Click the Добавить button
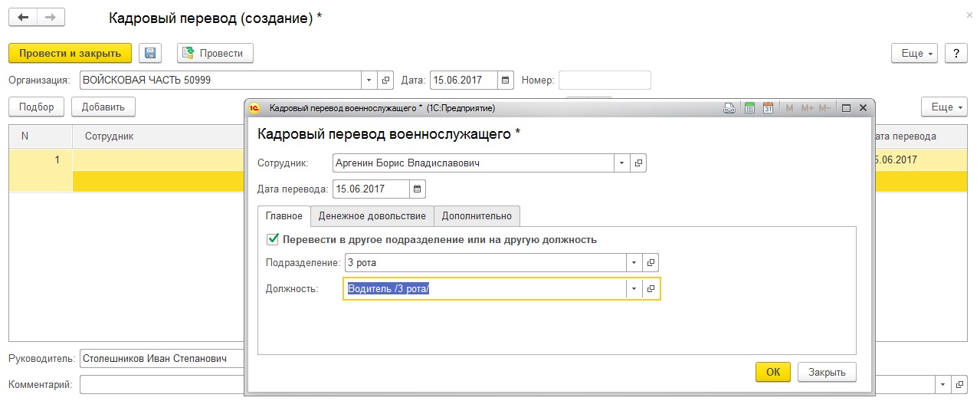The height and width of the screenshot is (401, 980). pyautogui.click(x=103, y=107)
